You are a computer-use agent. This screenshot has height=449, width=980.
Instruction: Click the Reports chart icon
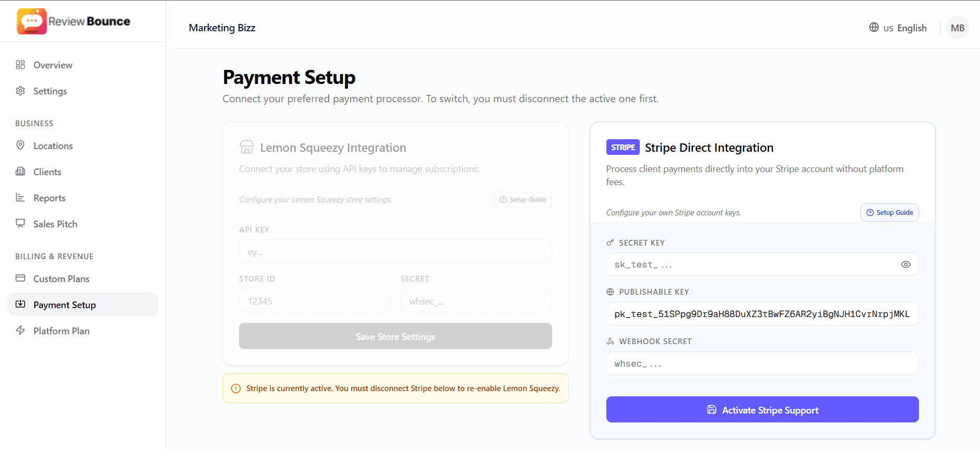[x=20, y=197]
